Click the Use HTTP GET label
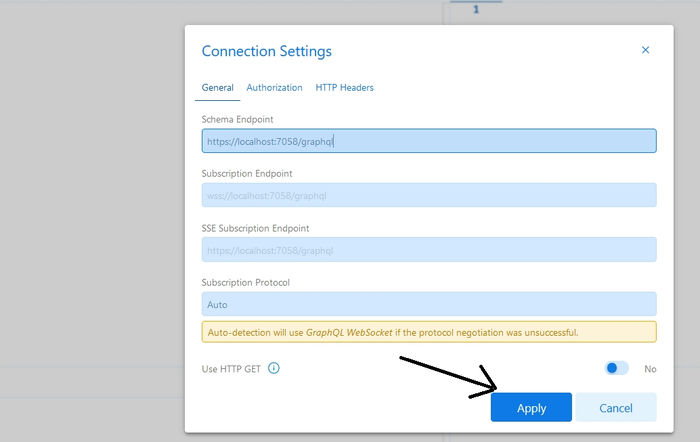 coord(231,369)
